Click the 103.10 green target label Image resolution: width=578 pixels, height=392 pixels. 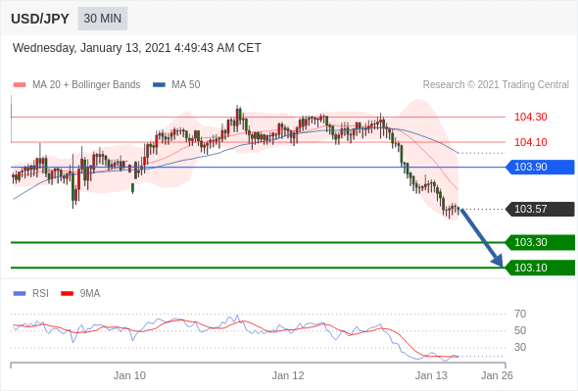540,268
